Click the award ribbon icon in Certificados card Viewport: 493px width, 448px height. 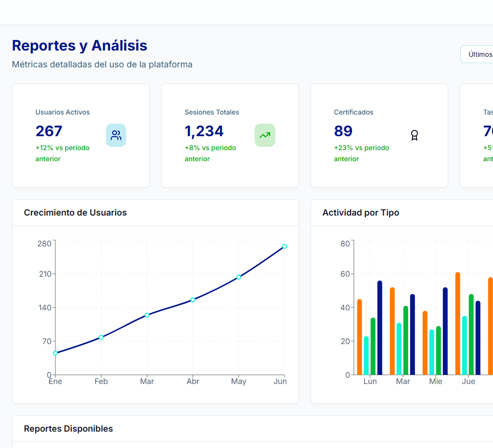tap(415, 135)
